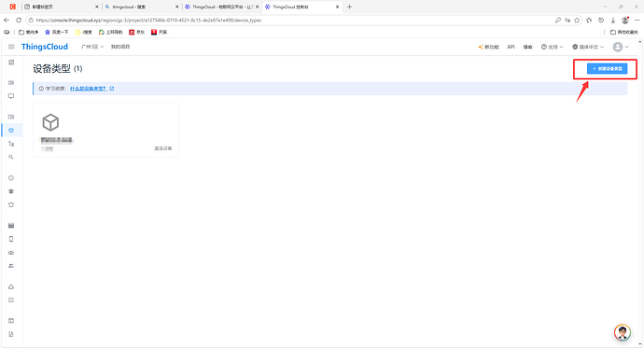Screen dimensions: 644x348
Task: Open browser history clock icon
Action: pyautogui.click(x=601, y=21)
